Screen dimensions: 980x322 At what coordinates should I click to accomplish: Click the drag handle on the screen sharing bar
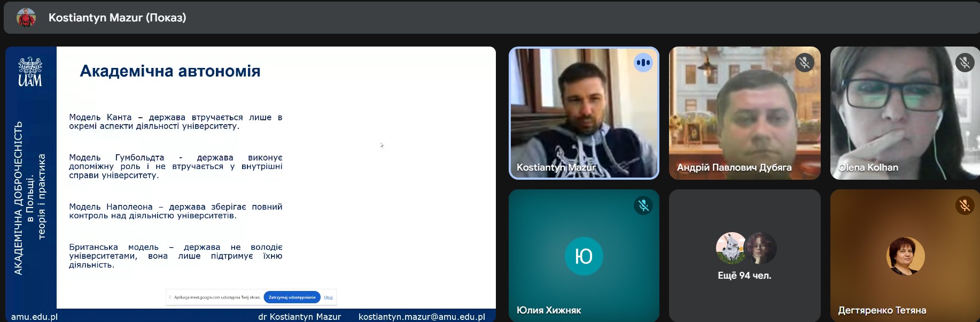click(170, 297)
